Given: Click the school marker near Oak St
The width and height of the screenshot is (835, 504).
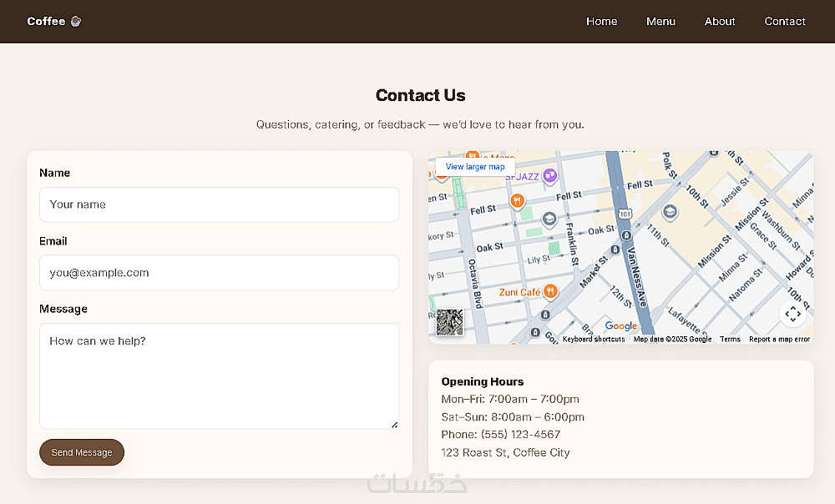Looking at the screenshot, I should click(549, 219).
